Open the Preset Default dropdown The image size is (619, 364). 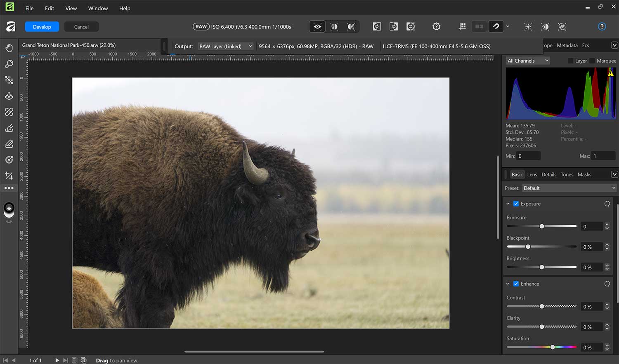coord(569,188)
